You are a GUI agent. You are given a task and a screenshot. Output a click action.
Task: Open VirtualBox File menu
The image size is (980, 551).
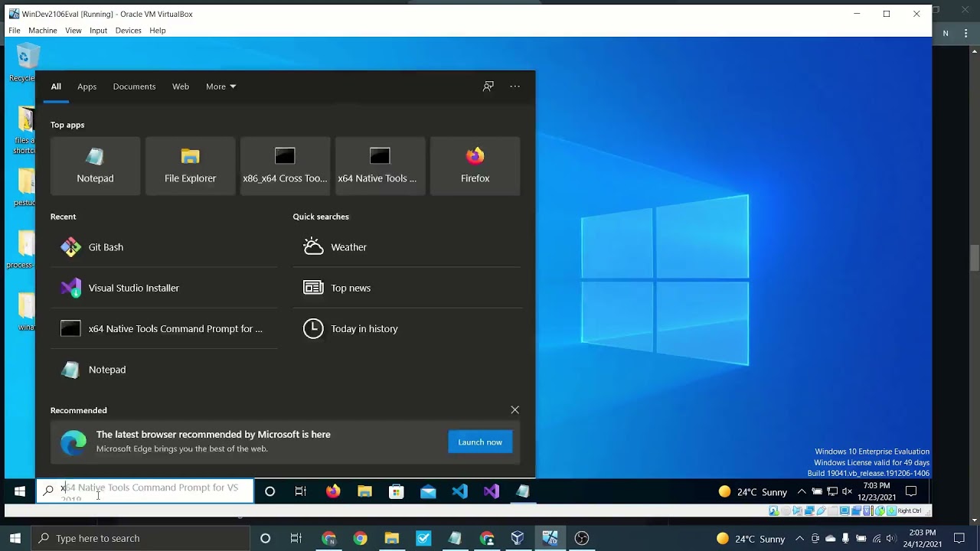click(15, 31)
